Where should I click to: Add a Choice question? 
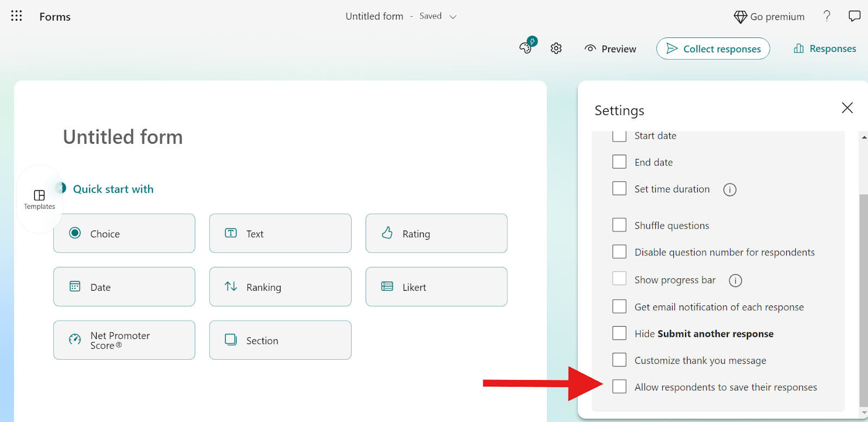[124, 233]
